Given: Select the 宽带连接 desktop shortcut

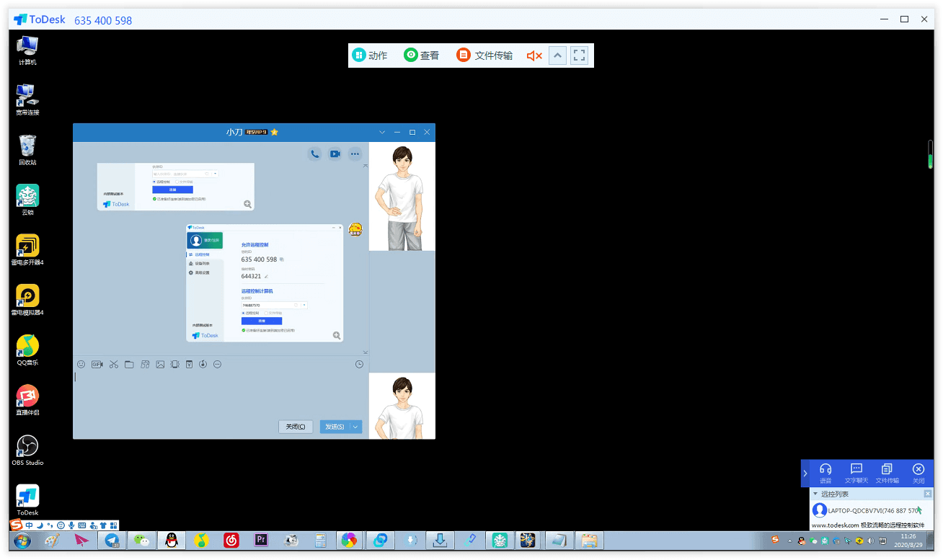Looking at the screenshot, I should coord(27,100).
